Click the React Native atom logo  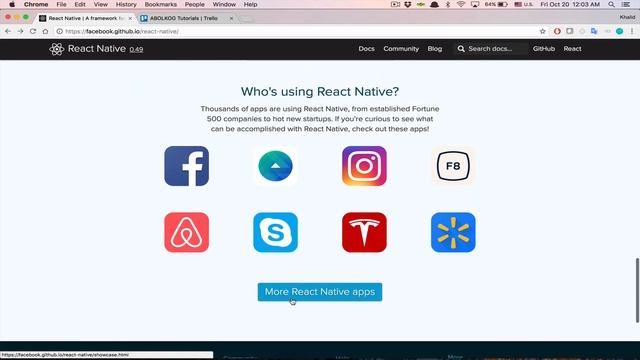pos(56,49)
